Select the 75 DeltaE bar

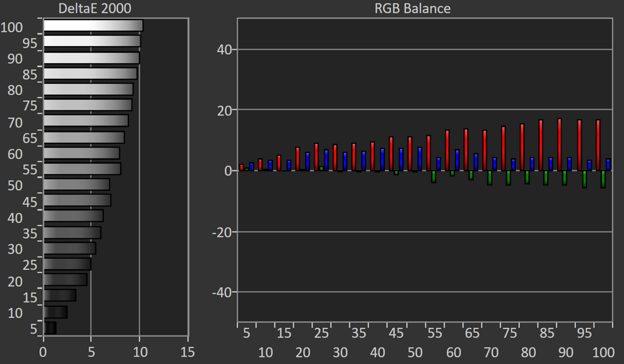pyautogui.click(x=88, y=105)
